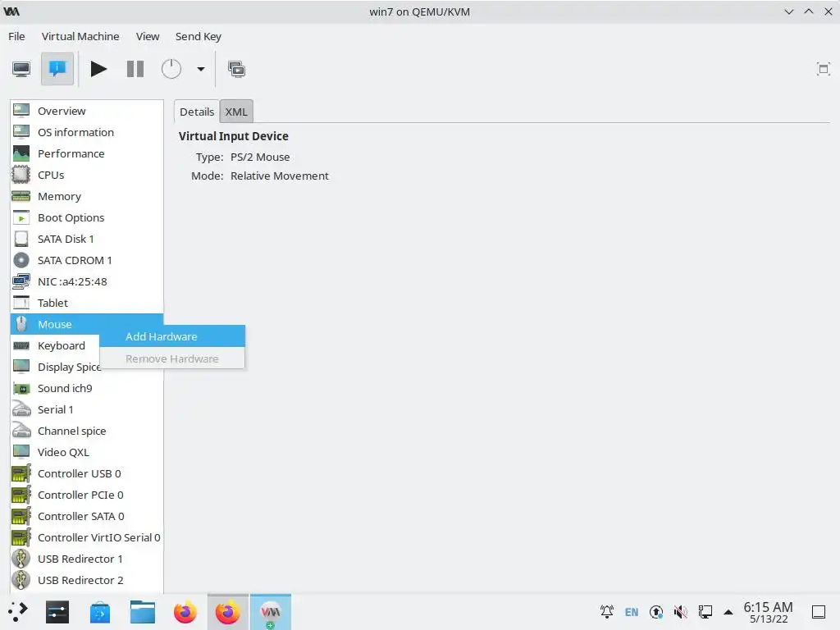
Task: Click the Sound ich9 card icon
Action: coord(21,388)
